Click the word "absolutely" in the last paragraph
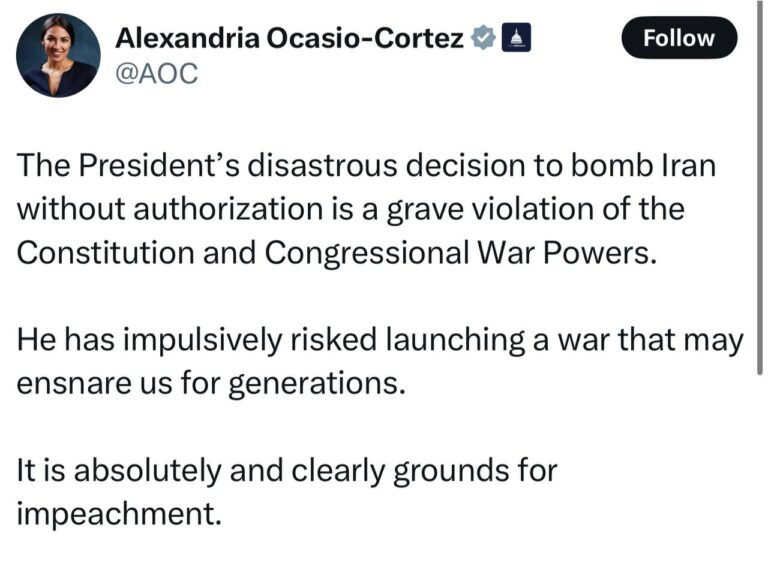 (148, 471)
